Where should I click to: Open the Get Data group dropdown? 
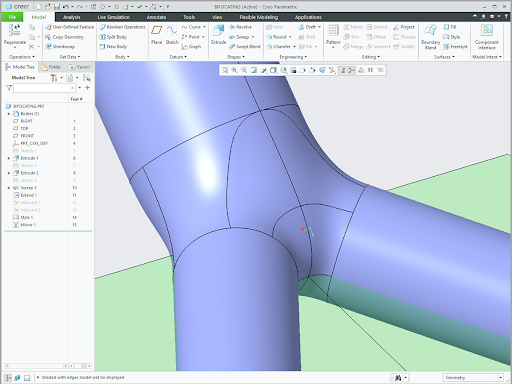(70, 57)
